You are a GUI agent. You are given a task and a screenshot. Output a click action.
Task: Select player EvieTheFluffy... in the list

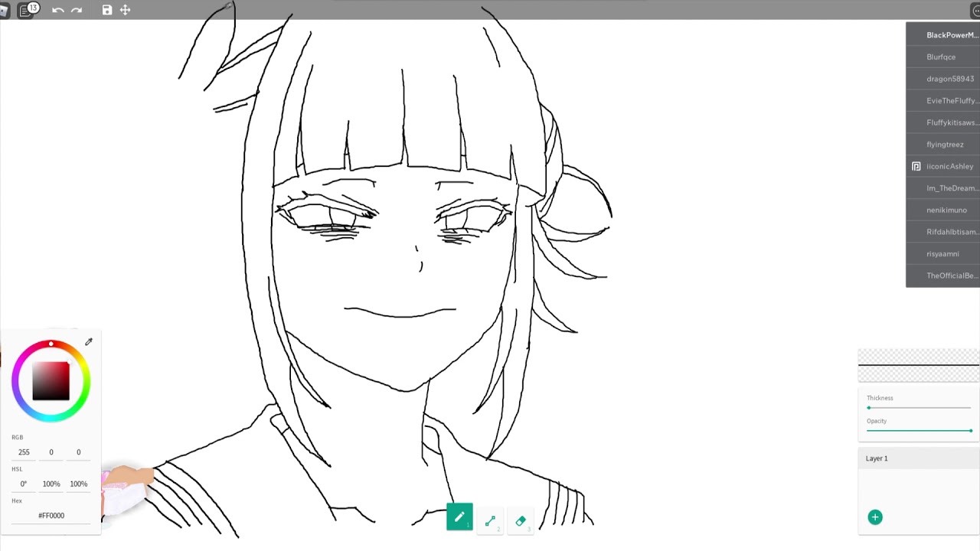(942, 100)
